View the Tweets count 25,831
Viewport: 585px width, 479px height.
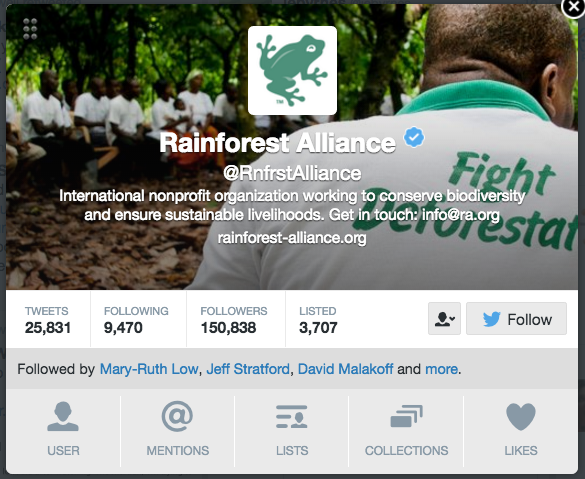[48, 328]
